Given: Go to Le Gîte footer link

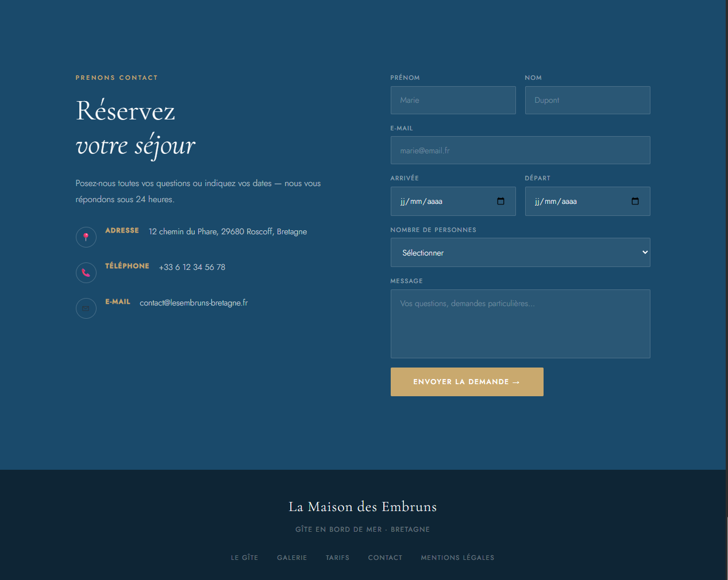Looking at the screenshot, I should tap(244, 558).
